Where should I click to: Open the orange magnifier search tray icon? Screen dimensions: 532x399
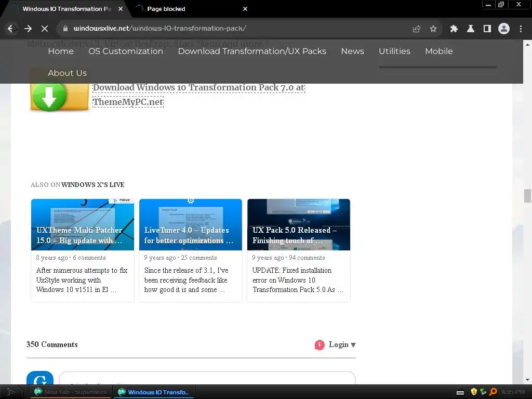coord(494,392)
